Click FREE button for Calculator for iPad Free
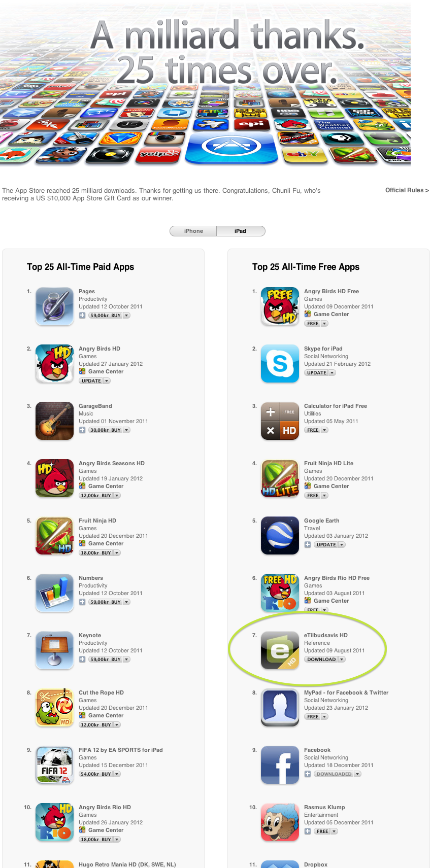Image resolution: width=431 pixels, height=868 pixels. pyautogui.click(x=313, y=430)
